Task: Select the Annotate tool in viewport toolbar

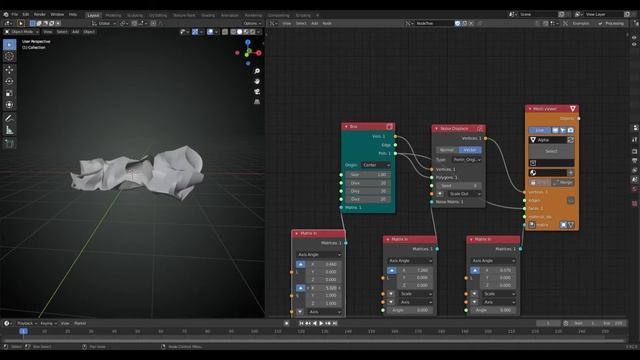Action: click(x=9, y=118)
